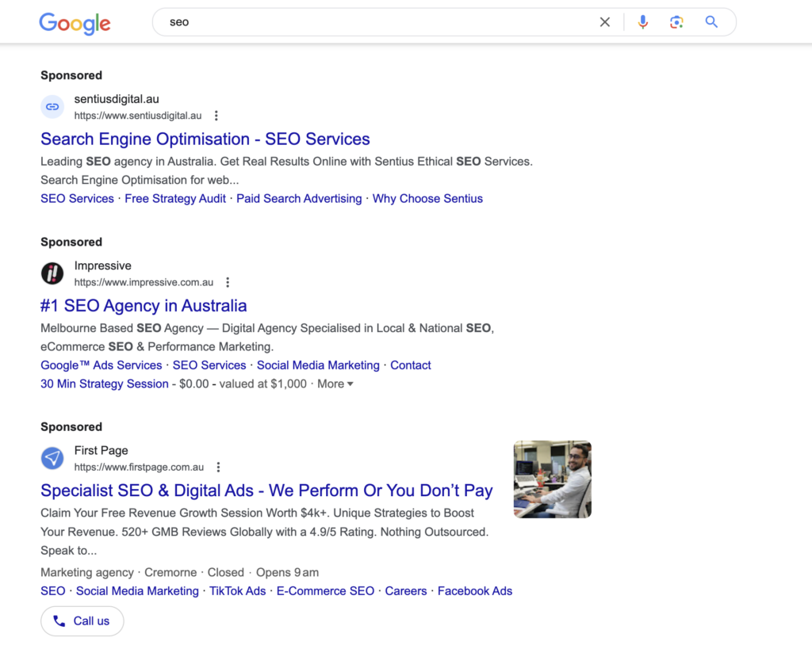This screenshot has width=812, height=649.
Task: Expand the More dropdown in Impressive ad
Action: [x=335, y=384]
